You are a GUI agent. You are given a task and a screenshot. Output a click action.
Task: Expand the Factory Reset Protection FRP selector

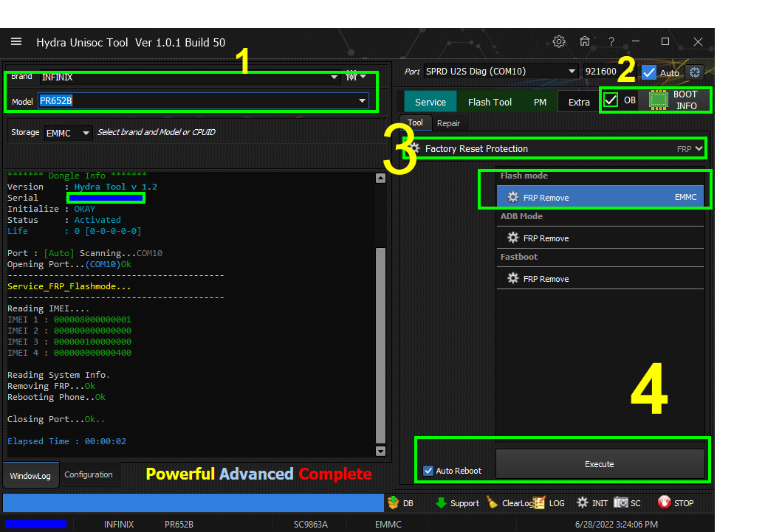point(554,148)
